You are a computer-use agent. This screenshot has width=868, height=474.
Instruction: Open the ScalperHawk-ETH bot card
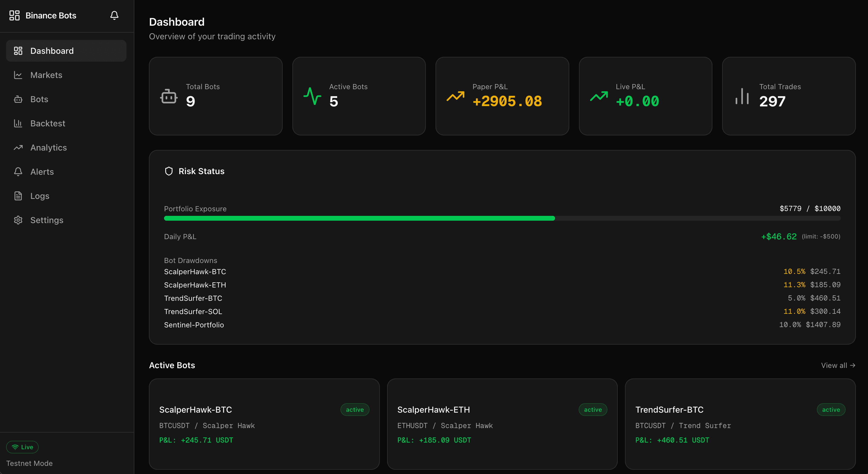(502, 424)
